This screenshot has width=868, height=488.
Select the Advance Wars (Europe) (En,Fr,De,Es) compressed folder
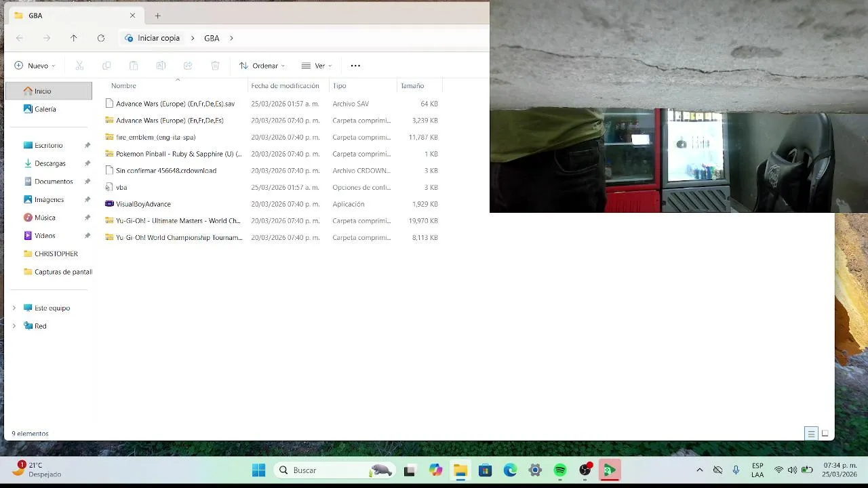click(170, 121)
